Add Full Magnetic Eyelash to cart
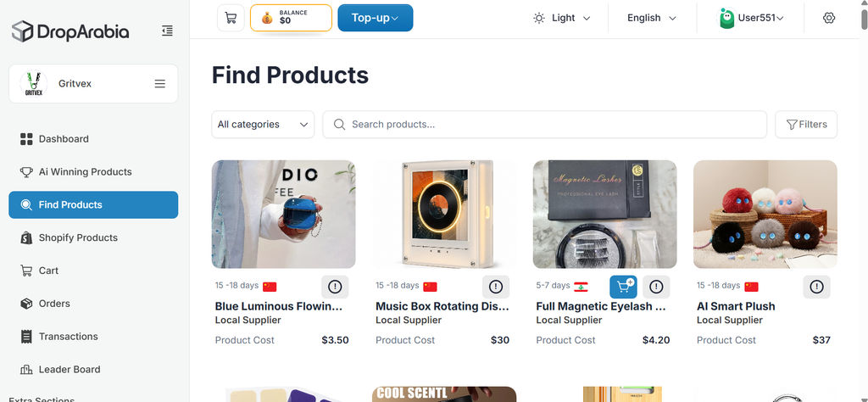The image size is (868, 402). coord(623,287)
